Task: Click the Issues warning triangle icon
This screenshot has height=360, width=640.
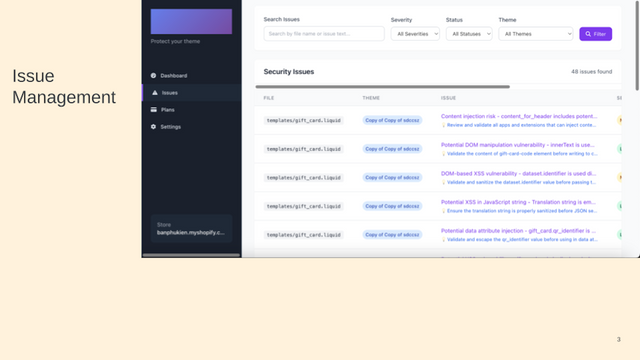Action: pyautogui.click(x=155, y=93)
